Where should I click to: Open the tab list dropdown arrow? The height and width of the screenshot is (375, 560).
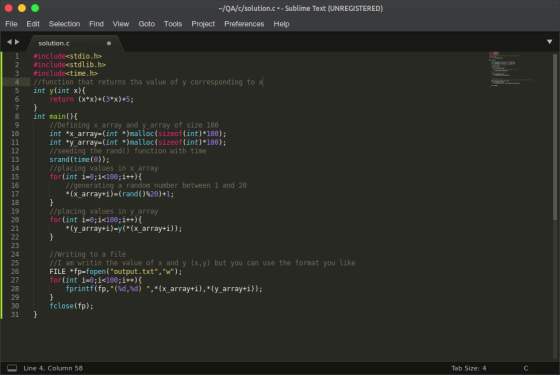click(549, 42)
